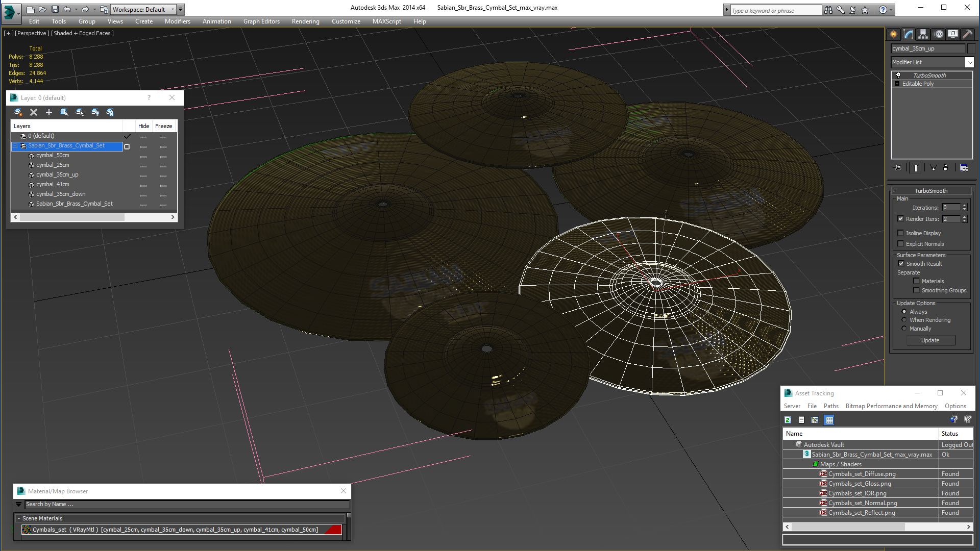Screen dimensions: 980x551
Task: Open the Rendering menu
Action: click(x=305, y=21)
